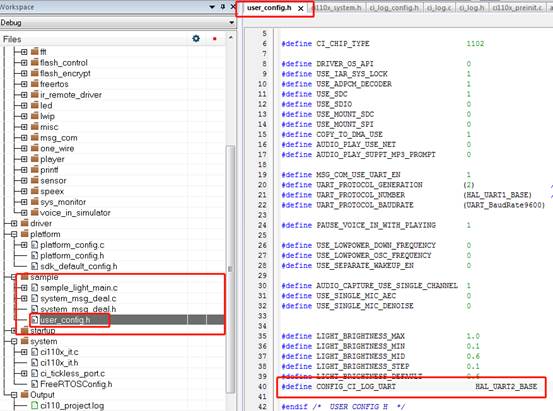Expand the flash_control folder
The height and width of the screenshot is (411, 553).
click(x=24, y=63)
